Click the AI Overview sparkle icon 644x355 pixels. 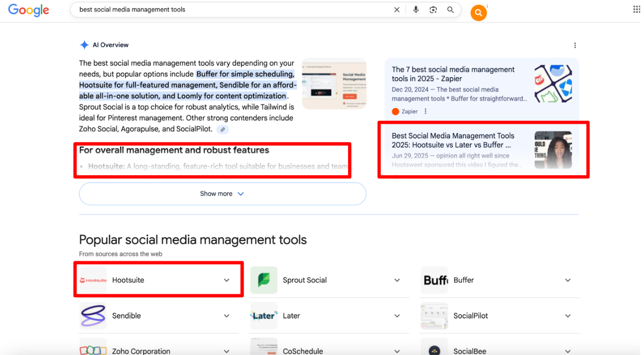point(84,45)
